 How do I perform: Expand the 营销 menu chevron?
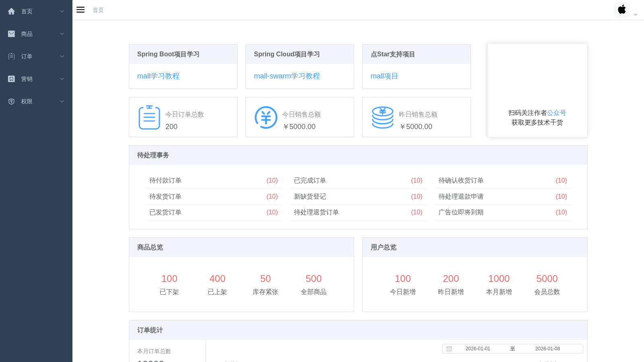click(x=62, y=79)
